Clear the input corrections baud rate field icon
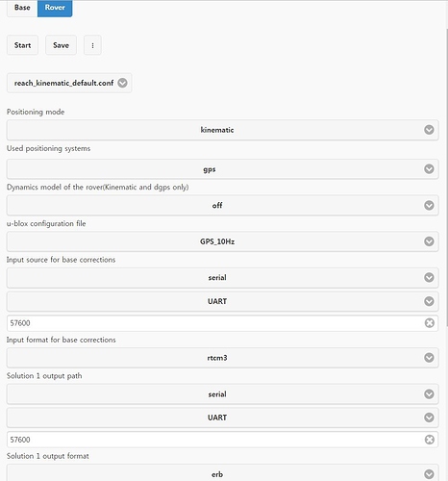 [429, 323]
